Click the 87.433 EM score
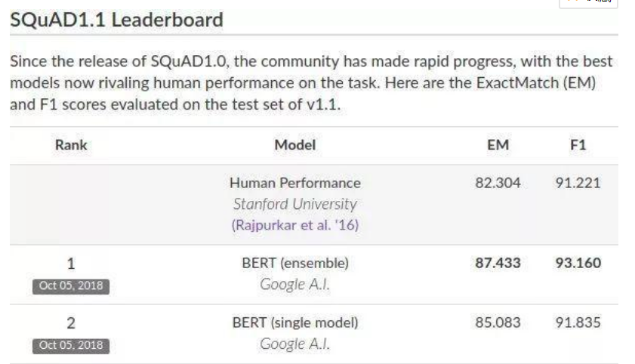 (498, 263)
